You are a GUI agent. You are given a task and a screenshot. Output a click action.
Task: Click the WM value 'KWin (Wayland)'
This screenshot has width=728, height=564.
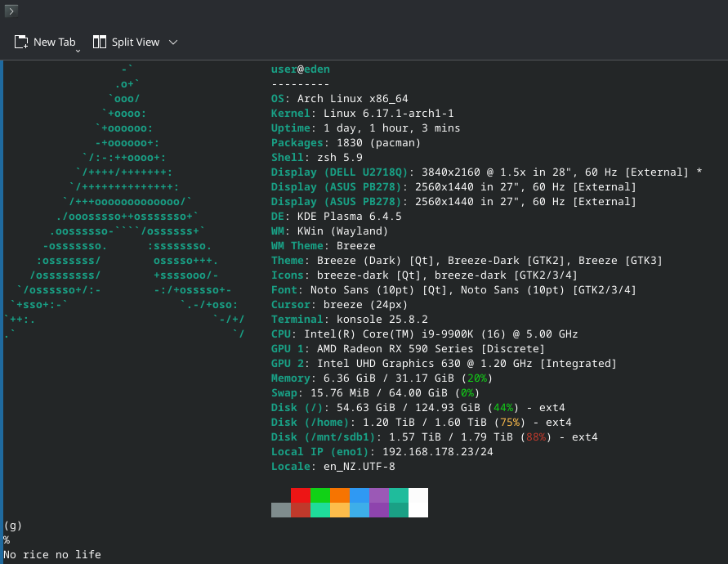[342, 231]
